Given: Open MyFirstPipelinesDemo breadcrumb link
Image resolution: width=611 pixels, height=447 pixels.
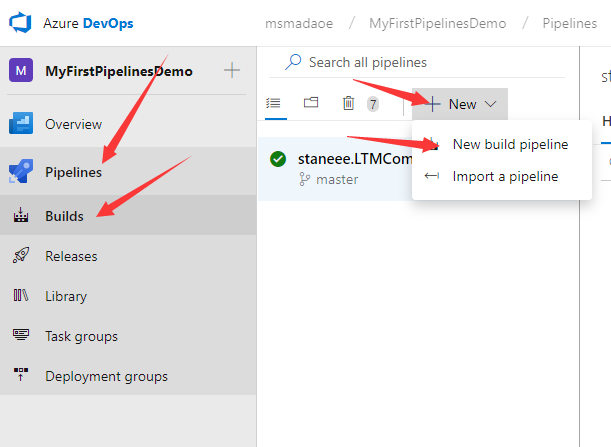Looking at the screenshot, I should click(438, 23).
